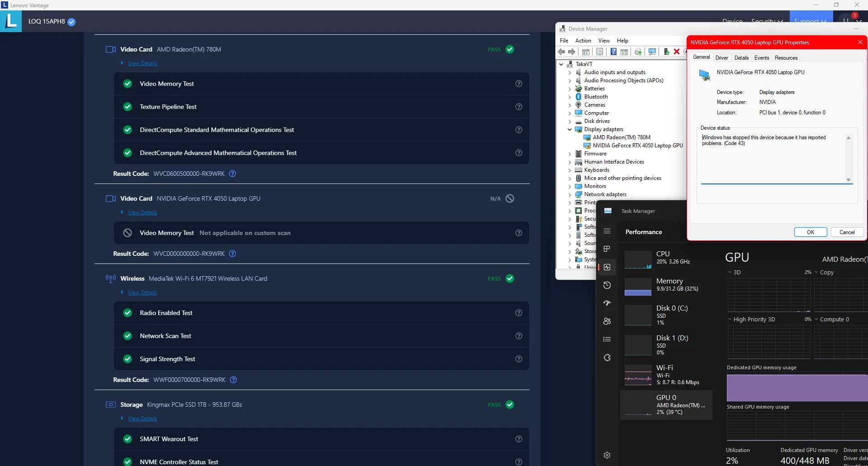Open help for DirectCompute Standard Mathematical Operations Test
868x466 pixels.
(519, 130)
